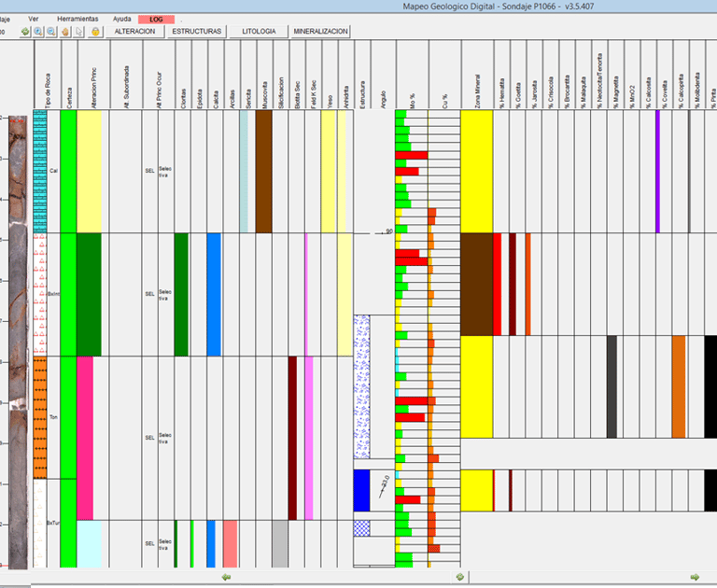Screen dimensions: 717x588
Task: Click the solid blue structure block
Action: point(361,490)
